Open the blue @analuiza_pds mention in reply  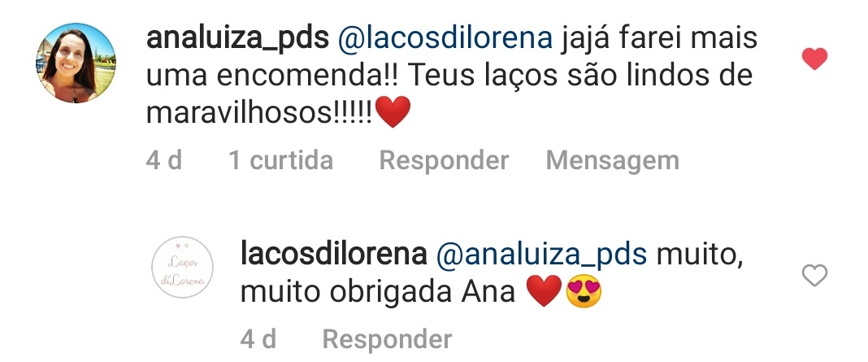(x=541, y=255)
